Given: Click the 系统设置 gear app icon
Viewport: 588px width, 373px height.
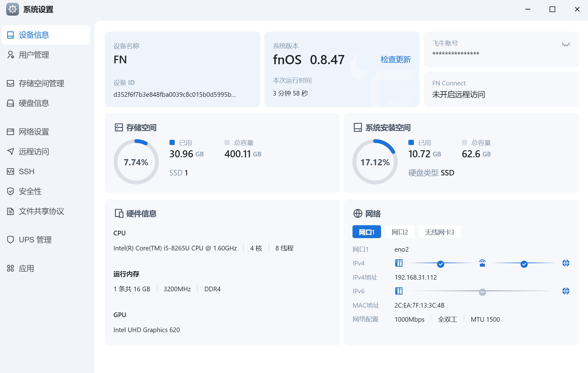Looking at the screenshot, I should click(x=13, y=10).
